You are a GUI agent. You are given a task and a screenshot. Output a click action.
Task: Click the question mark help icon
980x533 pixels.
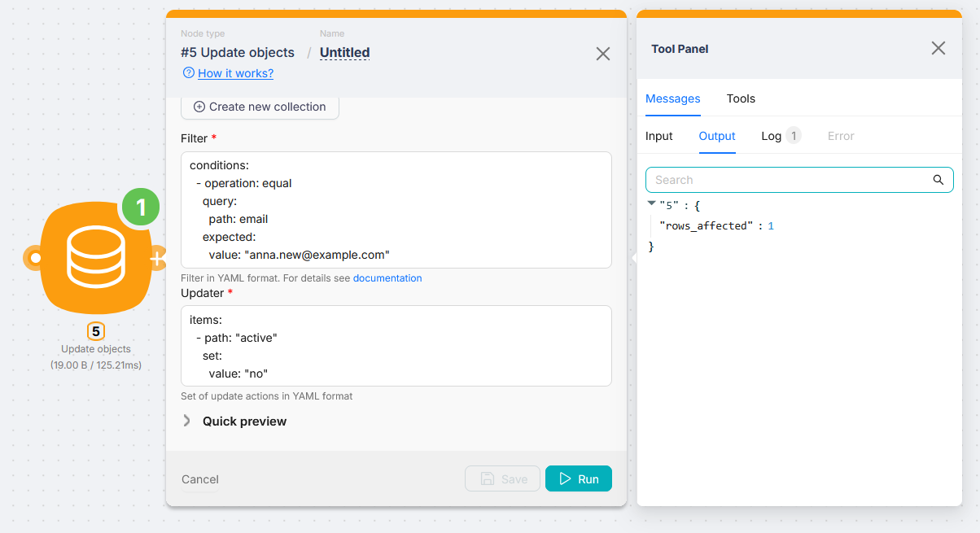click(x=188, y=72)
